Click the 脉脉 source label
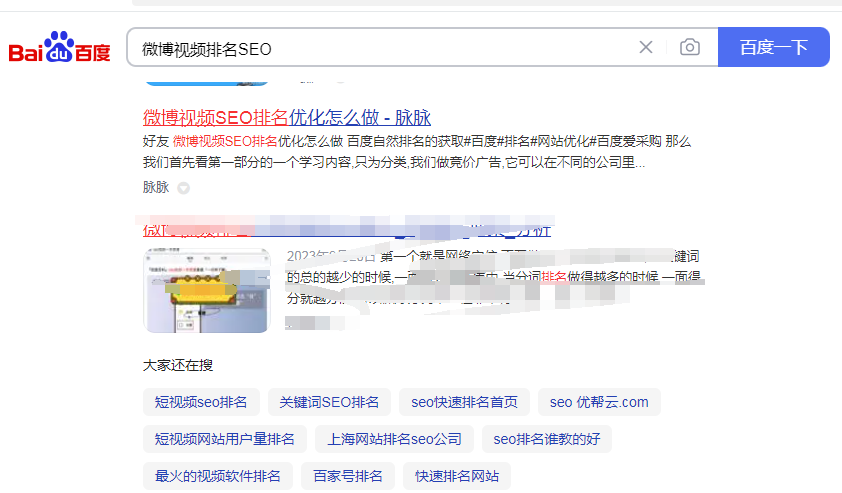The image size is (842, 493). tap(156, 187)
